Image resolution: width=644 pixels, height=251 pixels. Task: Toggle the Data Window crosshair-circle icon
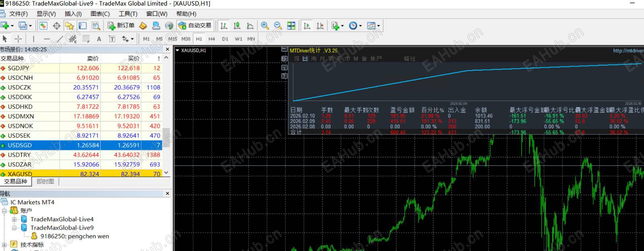pyautogui.click(x=56, y=26)
